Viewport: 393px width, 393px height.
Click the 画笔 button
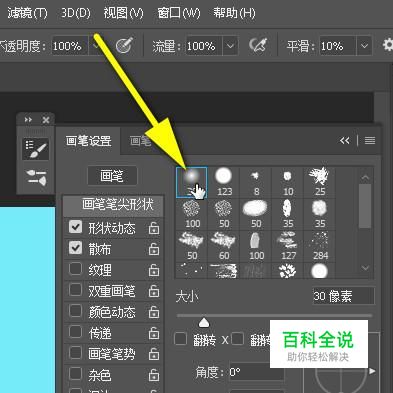[x=112, y=176]
